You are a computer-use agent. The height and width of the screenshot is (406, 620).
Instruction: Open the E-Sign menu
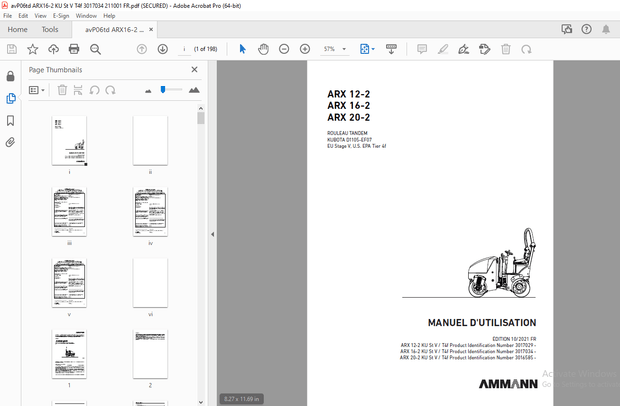tap(60, 16)
